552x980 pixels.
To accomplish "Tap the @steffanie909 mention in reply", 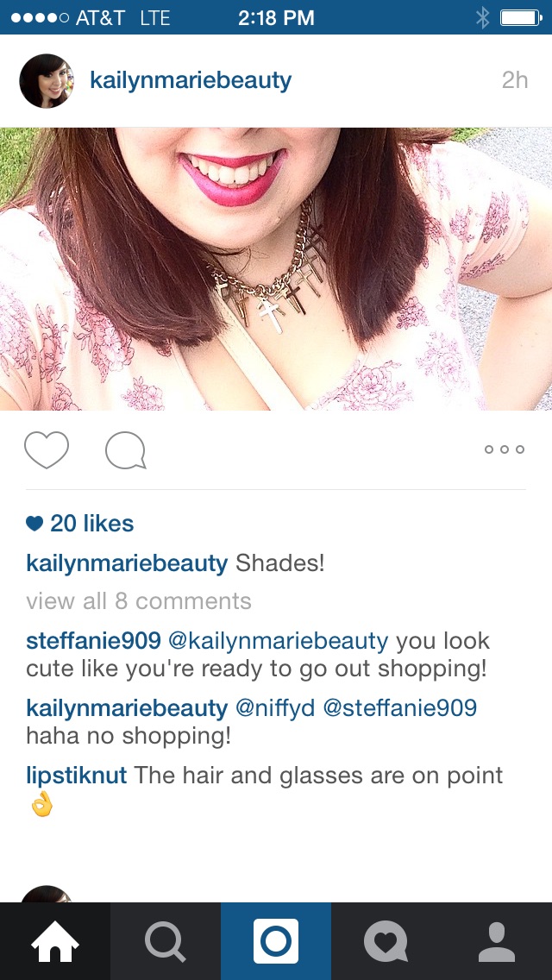I will tap(399, 708).
